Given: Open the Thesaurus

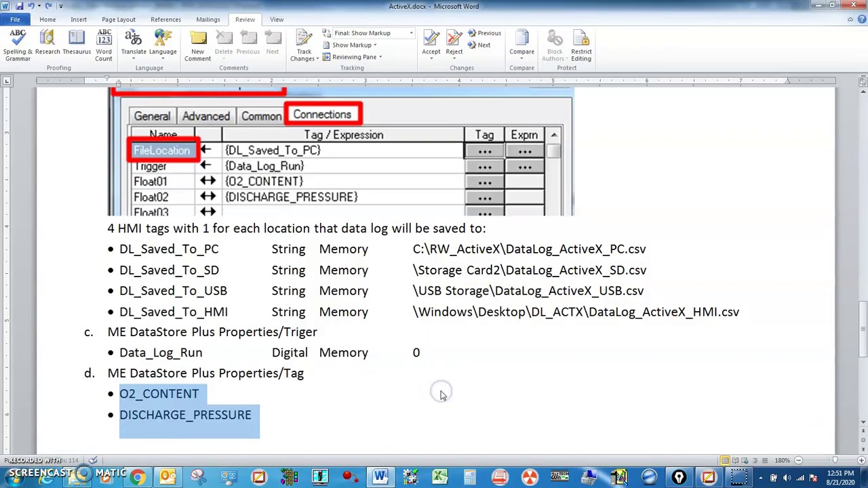Looking at the screenshot, I should [77, 43].
